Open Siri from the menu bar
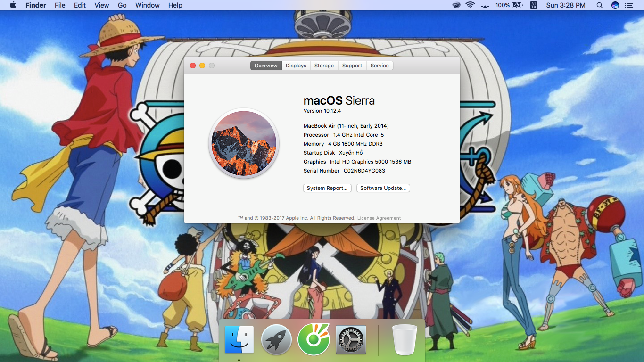The image size is (644, 362). (x=615, y=5)
